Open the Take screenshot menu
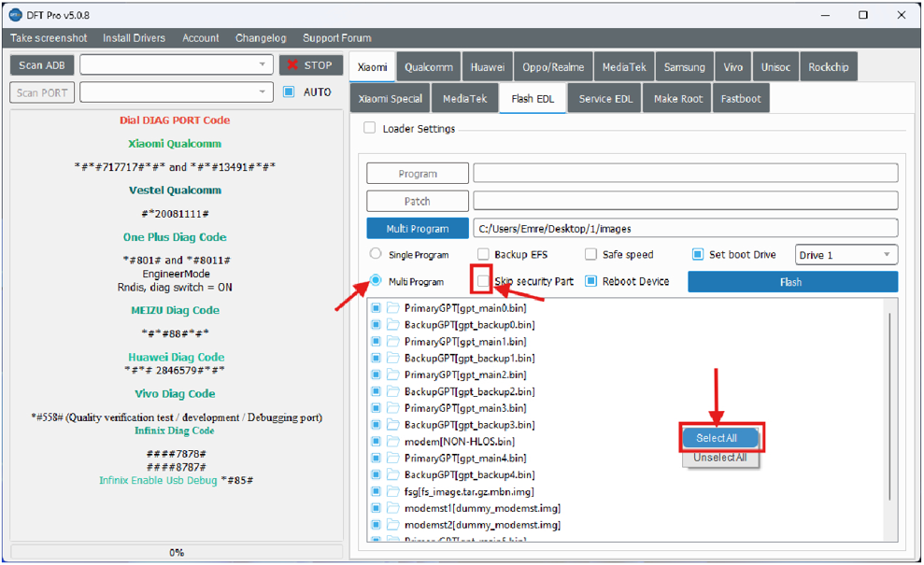This screenshot has height=565, width=924. (49, 37)
